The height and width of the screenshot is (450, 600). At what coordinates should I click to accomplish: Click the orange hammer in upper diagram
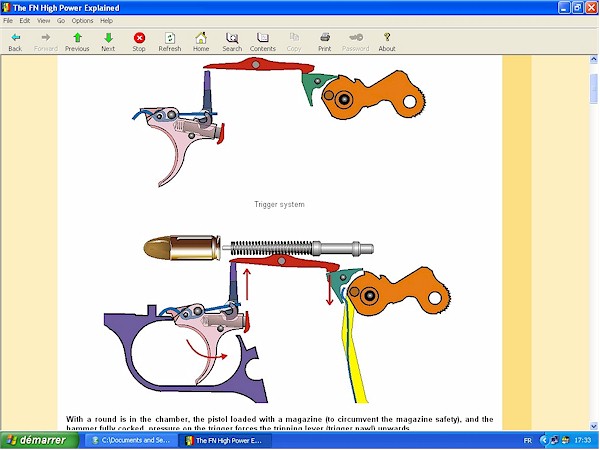click(374, 95)
